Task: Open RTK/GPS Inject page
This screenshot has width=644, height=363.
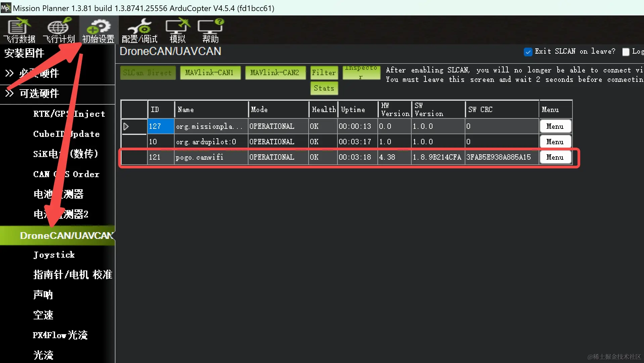Action: [69, 114]
